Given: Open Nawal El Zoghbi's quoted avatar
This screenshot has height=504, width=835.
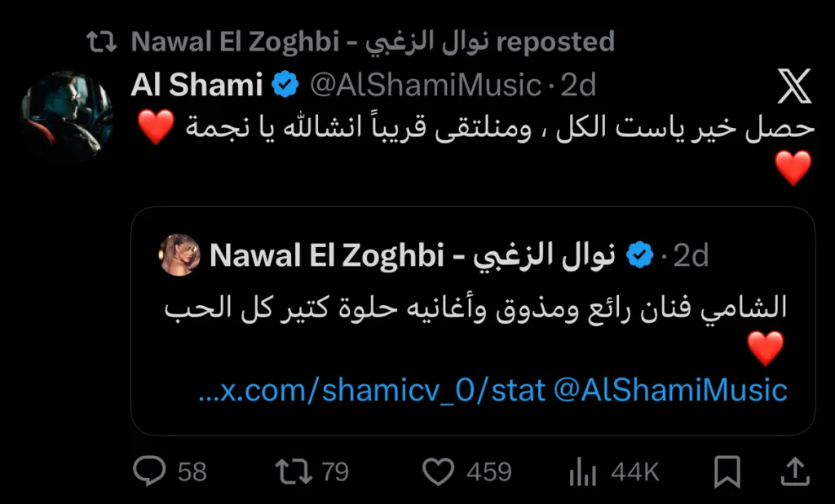Looking at the screenshot, I should pyautogui.click(x=179, y=255).
